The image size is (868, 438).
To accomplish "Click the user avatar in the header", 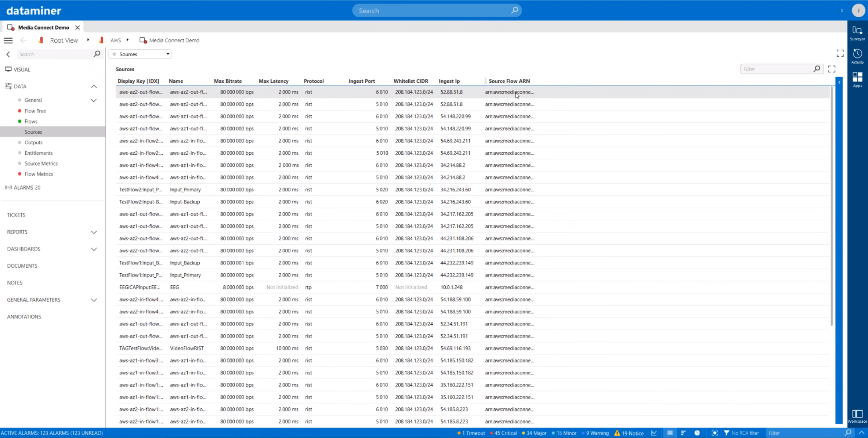I will (x=858, y=10).
